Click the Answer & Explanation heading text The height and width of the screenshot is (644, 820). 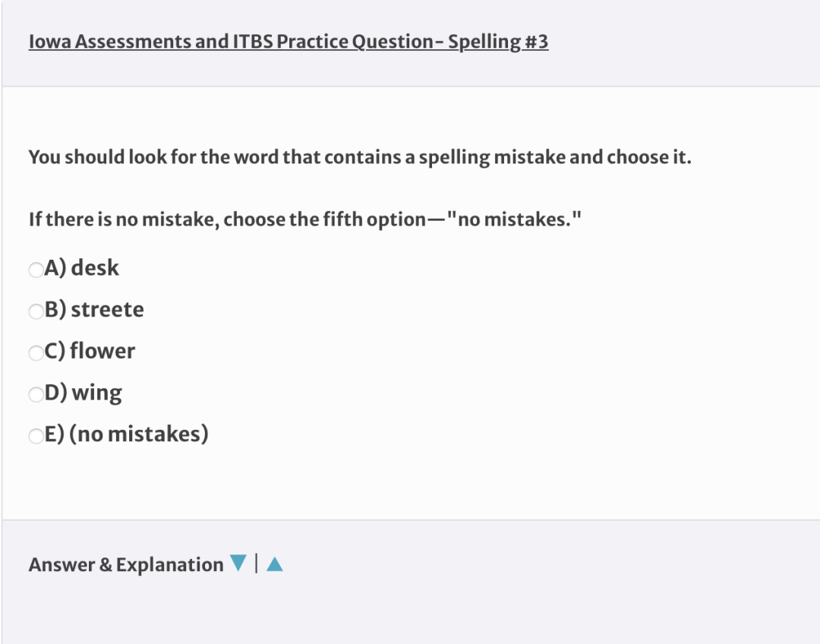tap(126, 564)
